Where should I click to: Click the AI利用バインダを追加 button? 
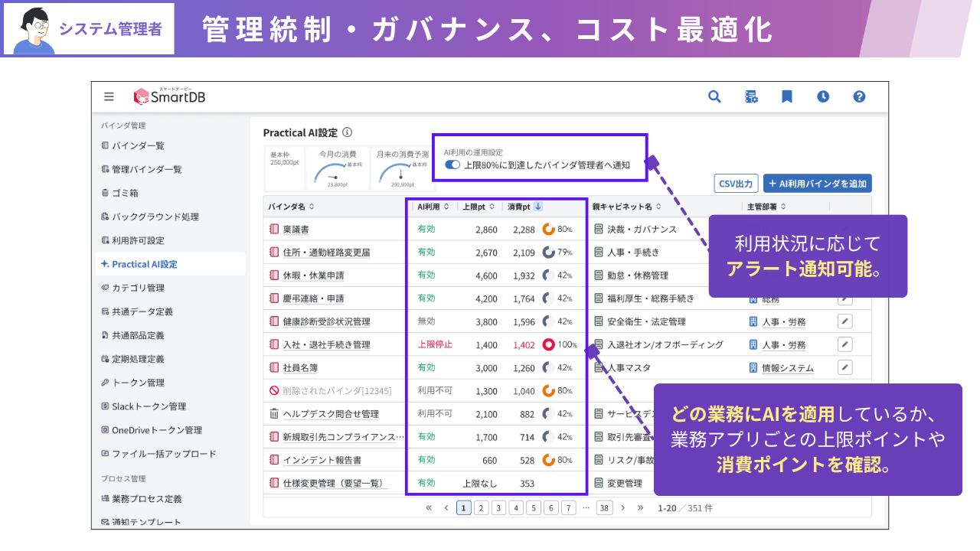coord(817,183)
